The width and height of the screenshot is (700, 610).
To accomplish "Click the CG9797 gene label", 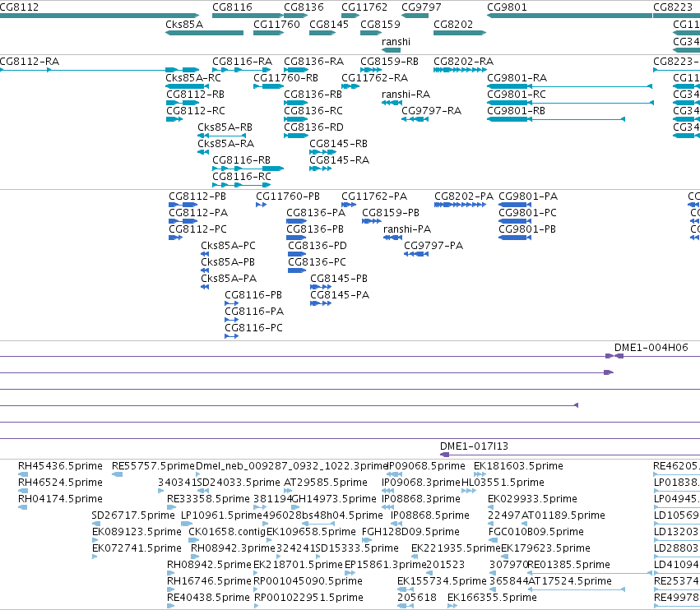I will tap(421, 7).
